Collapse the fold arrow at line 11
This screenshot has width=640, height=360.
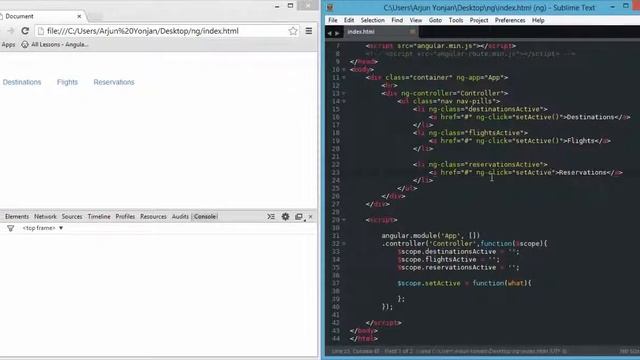tap(344, 77)
